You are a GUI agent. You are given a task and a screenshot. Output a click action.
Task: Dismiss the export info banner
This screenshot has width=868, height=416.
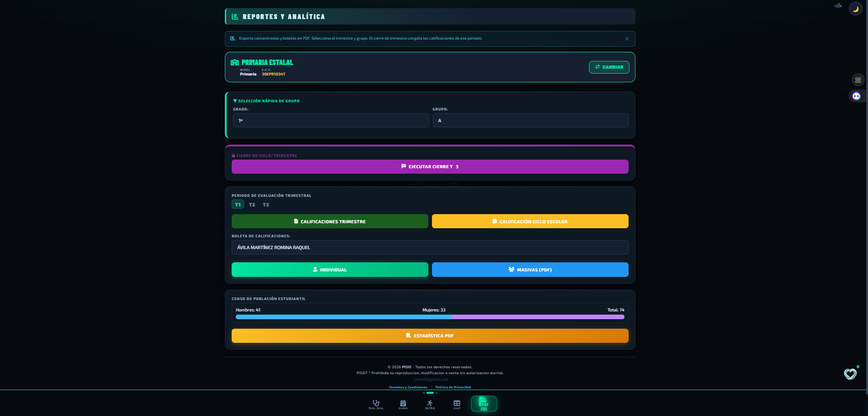coord(627,39)
